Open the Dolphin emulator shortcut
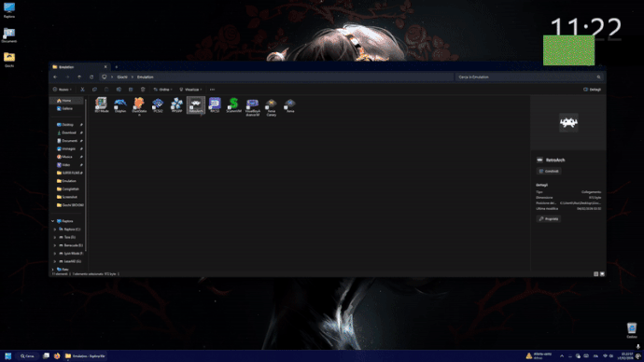Screen dimensions: 644x362 pyautogui.click(x=120, y=105)
